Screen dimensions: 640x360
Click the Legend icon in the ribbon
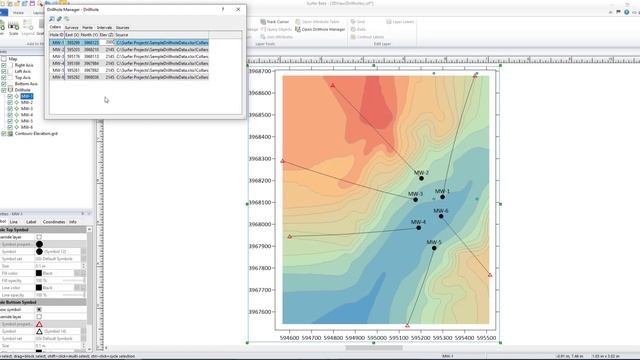[28, 25]
